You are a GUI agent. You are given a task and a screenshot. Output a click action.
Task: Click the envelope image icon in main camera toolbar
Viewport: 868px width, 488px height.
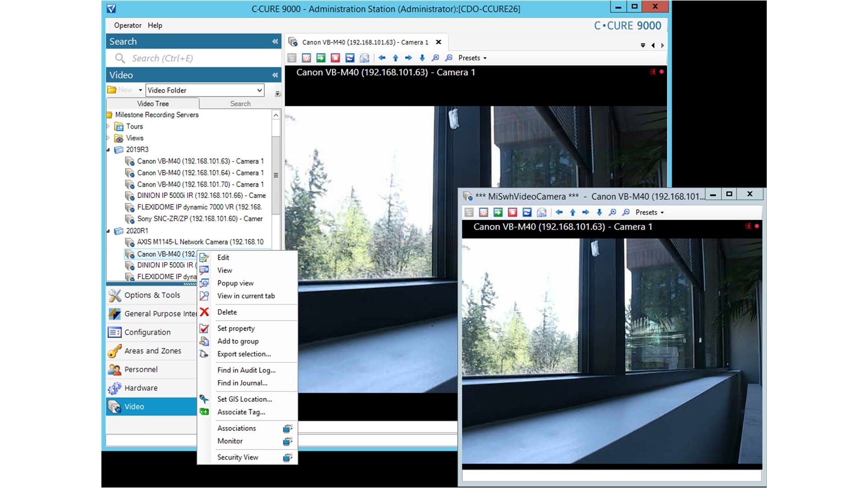click(364, 58)
